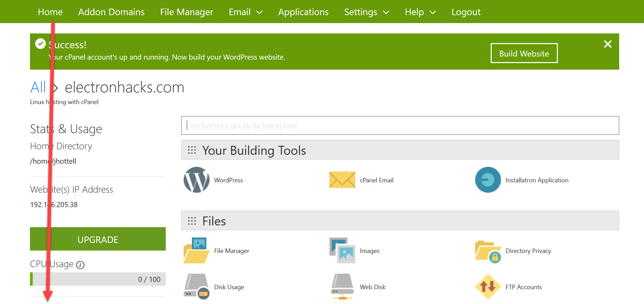Viewport: 644px width, 304px height.
Task: Expand the Email dropdown menu
Action: click(x=246, y=12)
